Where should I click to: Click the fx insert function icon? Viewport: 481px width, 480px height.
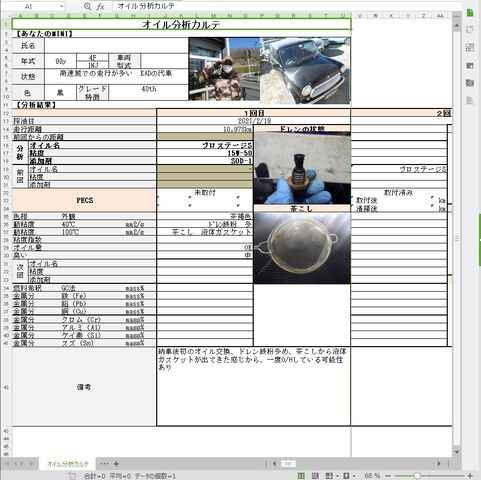coord(100,6)
